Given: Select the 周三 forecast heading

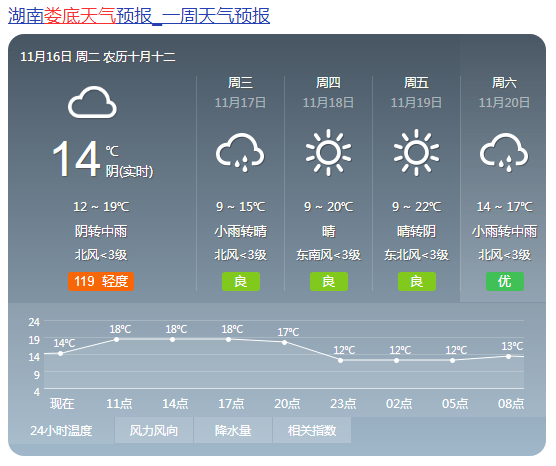Looking at the screenshot, I should (240, 83).
